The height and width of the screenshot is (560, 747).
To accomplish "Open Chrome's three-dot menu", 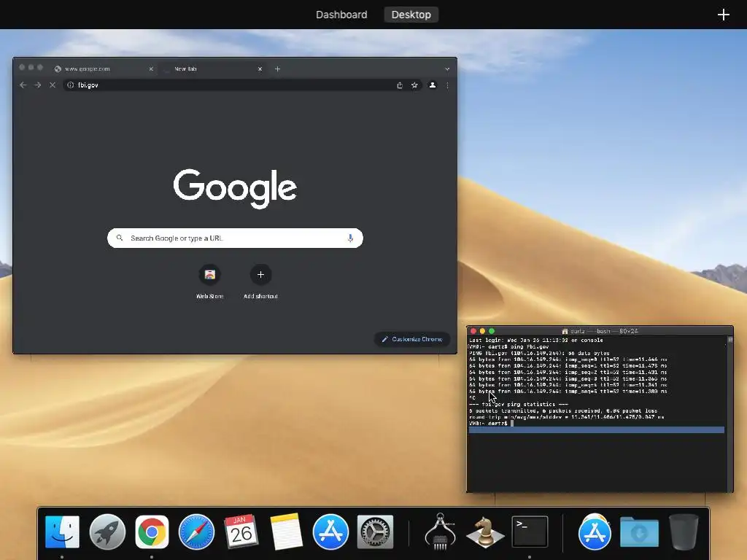I will point(447,85).
